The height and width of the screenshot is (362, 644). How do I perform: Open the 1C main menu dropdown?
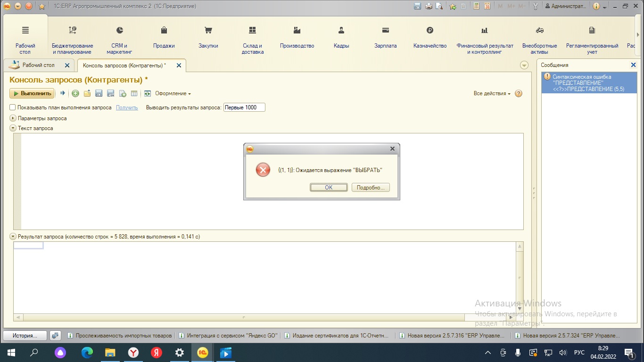[x=18, y=6]
